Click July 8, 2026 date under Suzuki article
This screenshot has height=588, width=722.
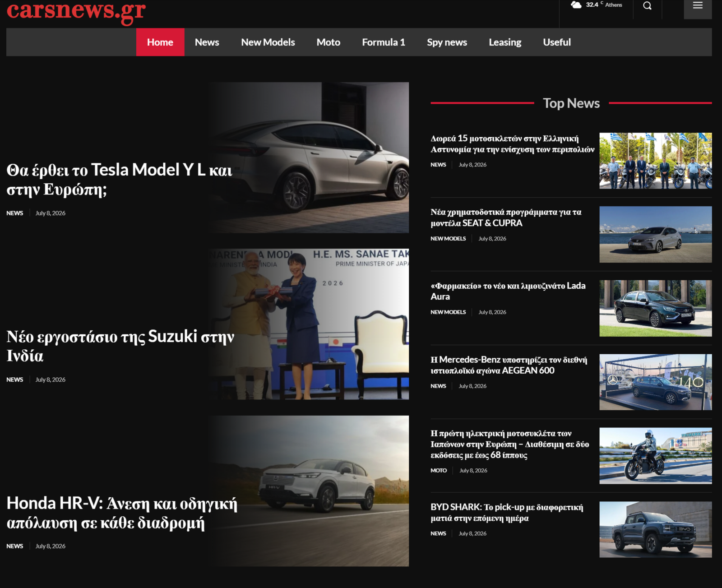pyautogui.click(x=51, y=380)
